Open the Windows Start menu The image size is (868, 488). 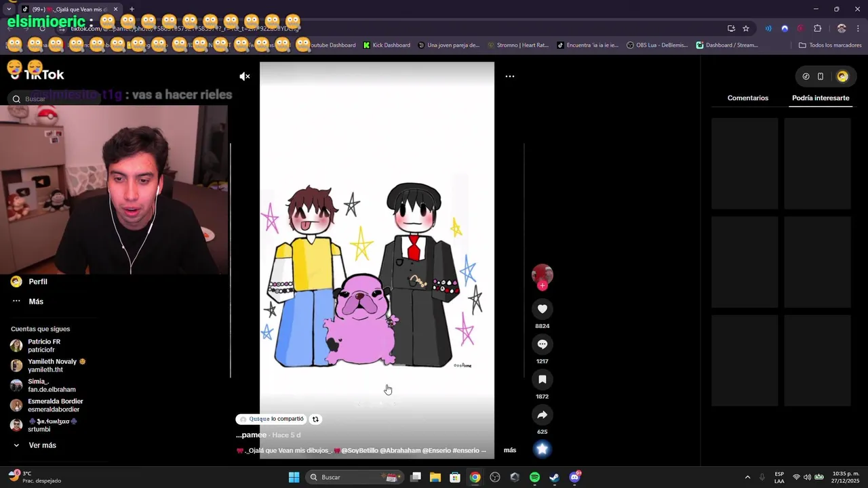(294, 477)
